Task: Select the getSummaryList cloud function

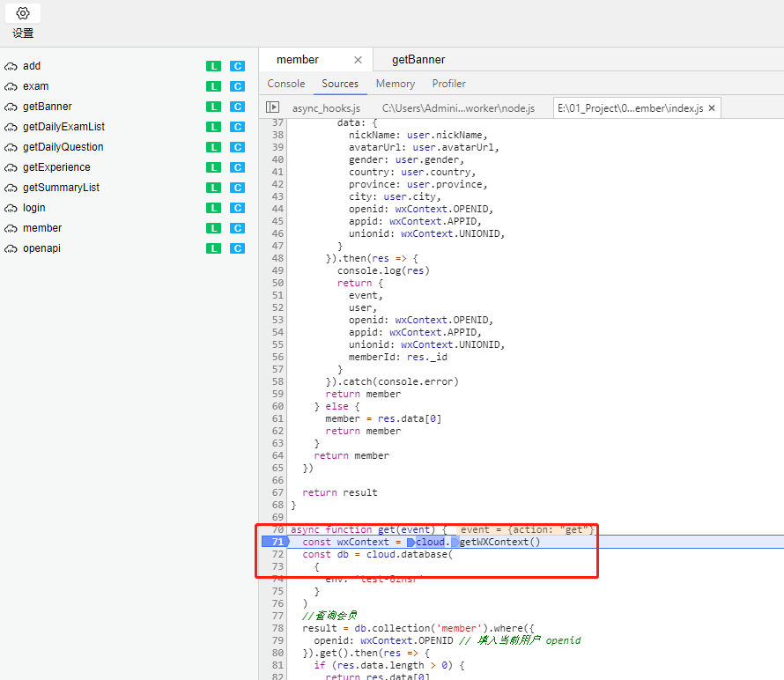Action: [61, 188]
